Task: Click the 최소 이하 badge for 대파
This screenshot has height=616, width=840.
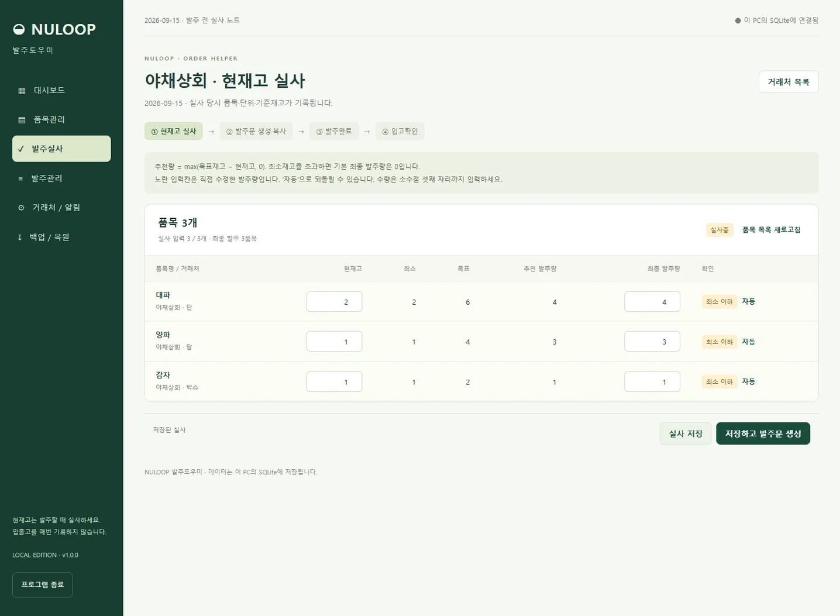Action: [719, 301]
